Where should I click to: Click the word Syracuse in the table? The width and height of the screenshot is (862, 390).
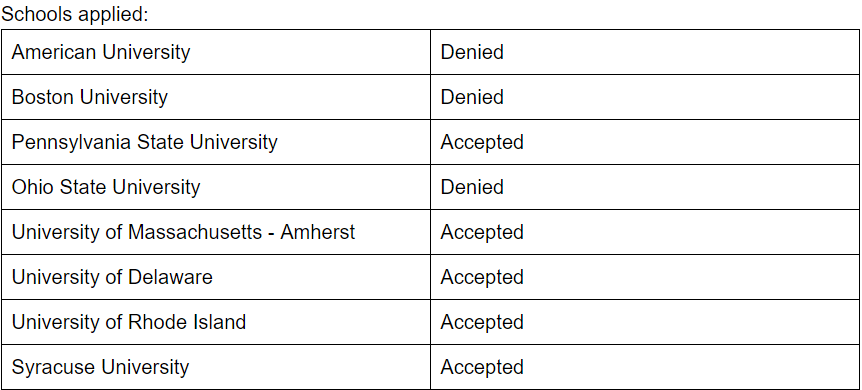[54, 367]
